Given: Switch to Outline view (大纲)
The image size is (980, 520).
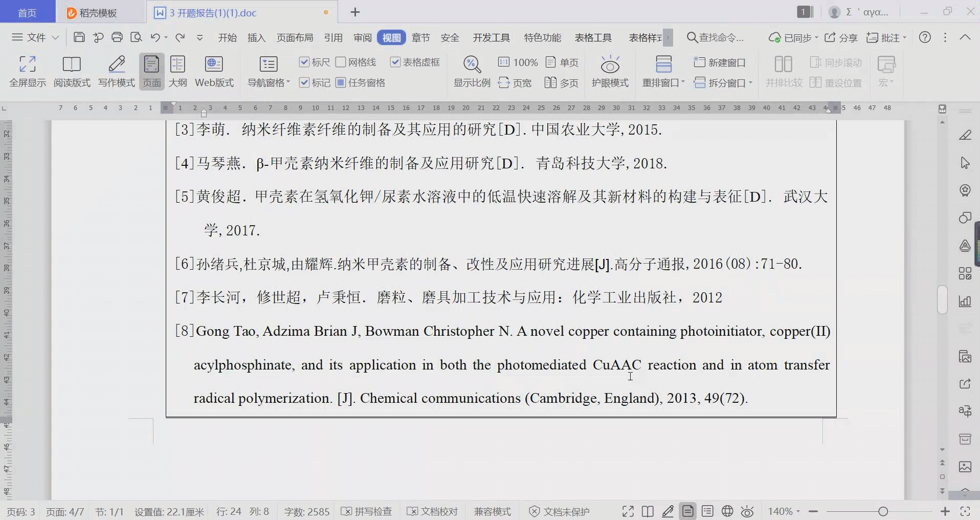Looking at the screenshot, I should point(177,72).
